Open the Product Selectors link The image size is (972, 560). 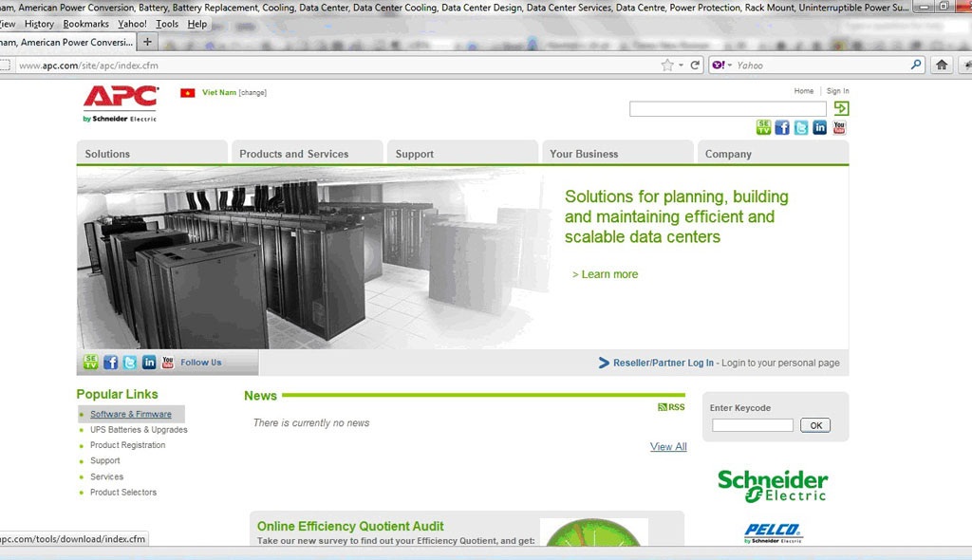tap(123, 493)
